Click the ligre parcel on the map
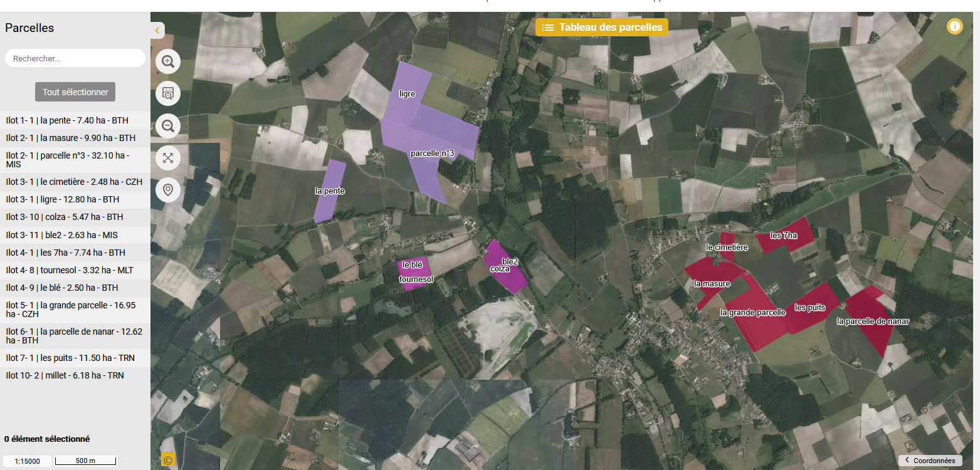Image resolution: width=980 pixels, height=470 pixels. 408,94
